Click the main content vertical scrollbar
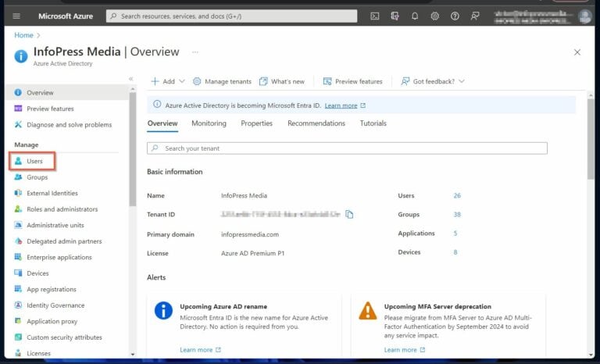This screenshot has height=364, width=600. tap(591, 138)
